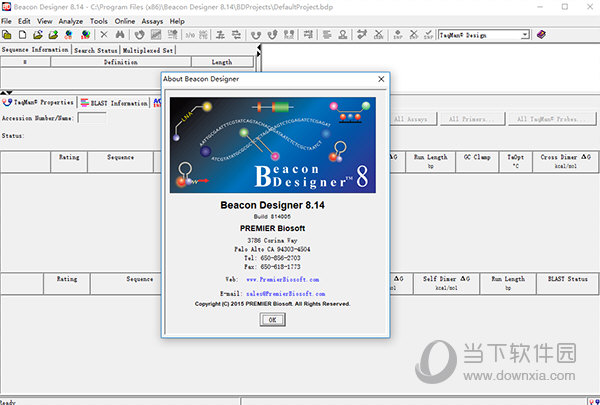This screenshot has width=600, height=405.
Task: Switch to the Multiplexed Set tab
Action: (x=148, y=49)
